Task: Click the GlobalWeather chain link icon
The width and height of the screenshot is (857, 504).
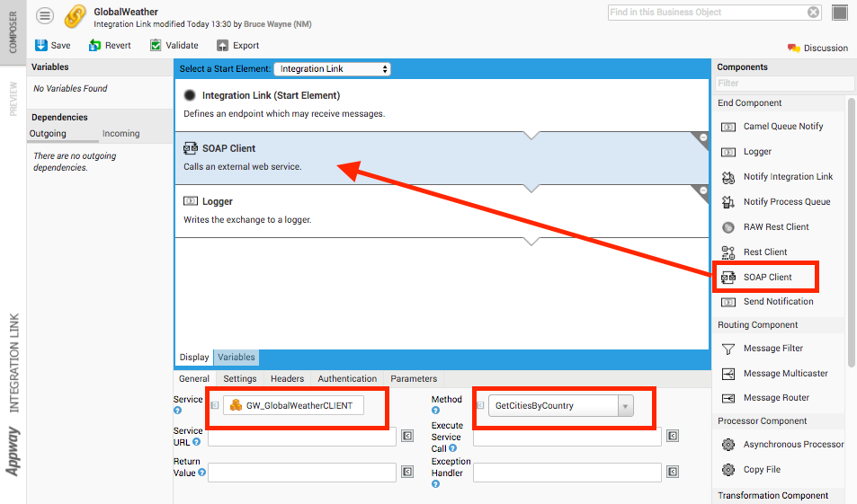Action: [x=75, y=17]
